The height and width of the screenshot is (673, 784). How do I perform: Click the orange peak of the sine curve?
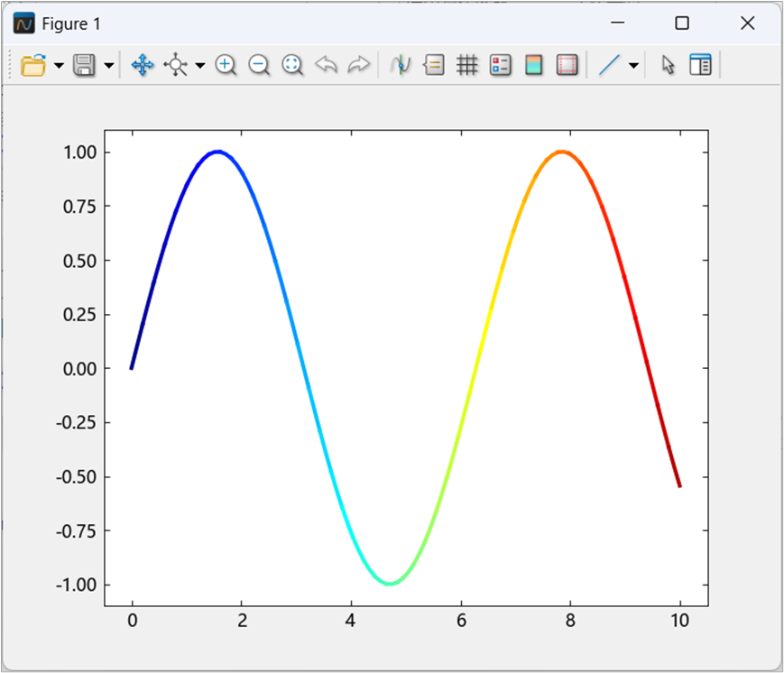click(x=562, y=152)
